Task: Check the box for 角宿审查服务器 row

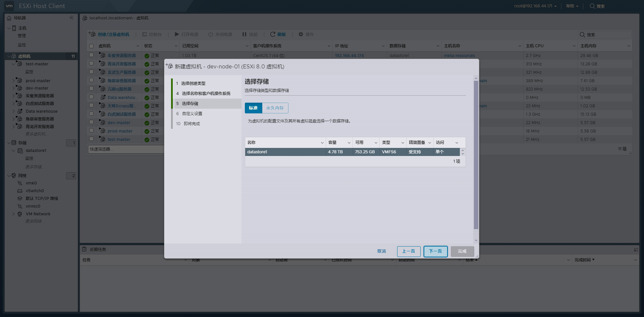Action: 91,80
